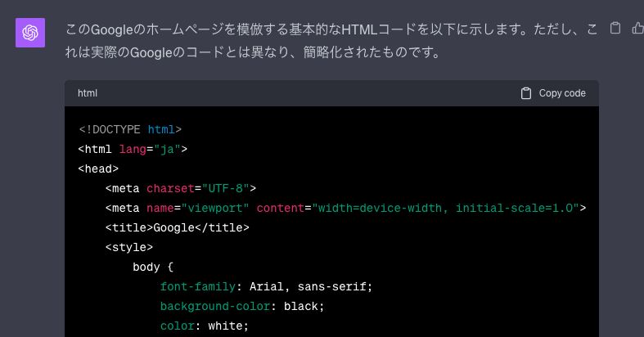The image size is (644, 337).
Task: Click the Japanese response paragraph about Google
Action: 331,41
